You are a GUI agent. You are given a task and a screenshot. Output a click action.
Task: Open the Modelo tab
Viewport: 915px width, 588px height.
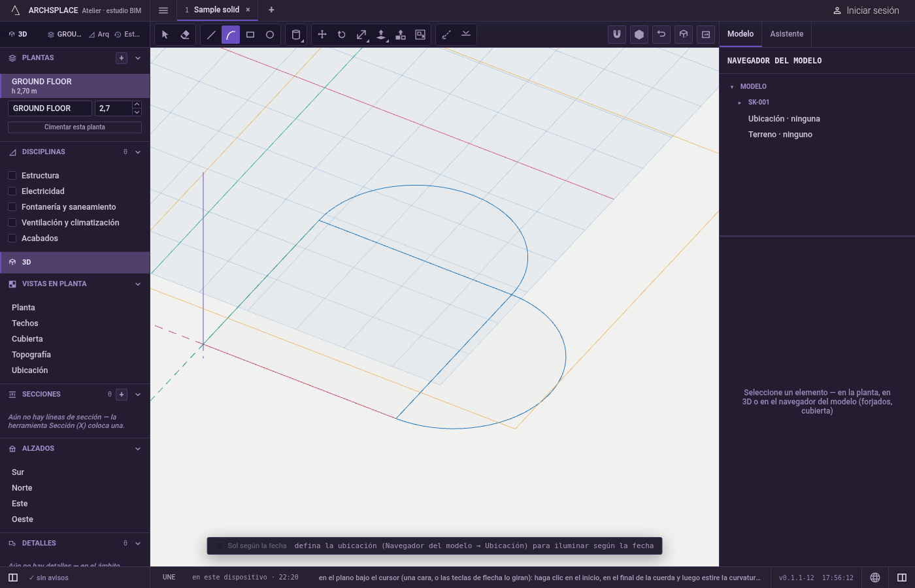740,34
